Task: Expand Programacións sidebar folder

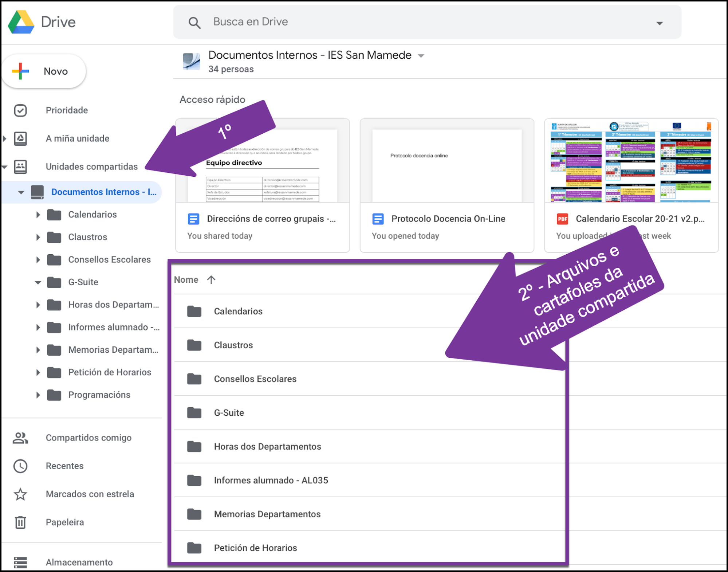Action: click(x=38, y=395)
